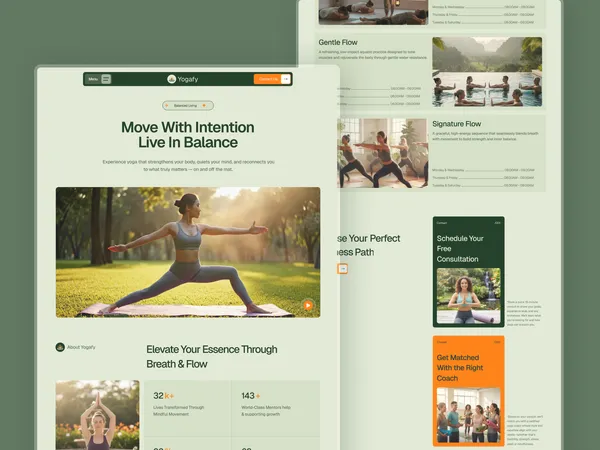Open the top savasana class image
The image size is (600, 450).
(x=373, y=12)
